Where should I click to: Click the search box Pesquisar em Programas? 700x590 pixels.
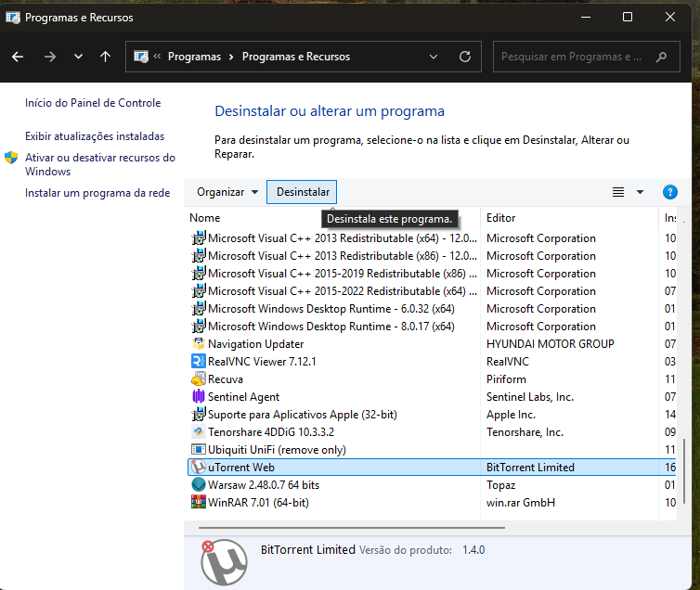[586, 57]
